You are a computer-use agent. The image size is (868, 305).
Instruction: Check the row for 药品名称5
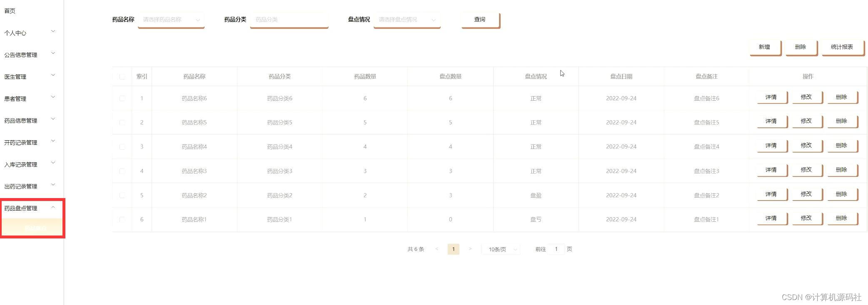coord(122,122)
